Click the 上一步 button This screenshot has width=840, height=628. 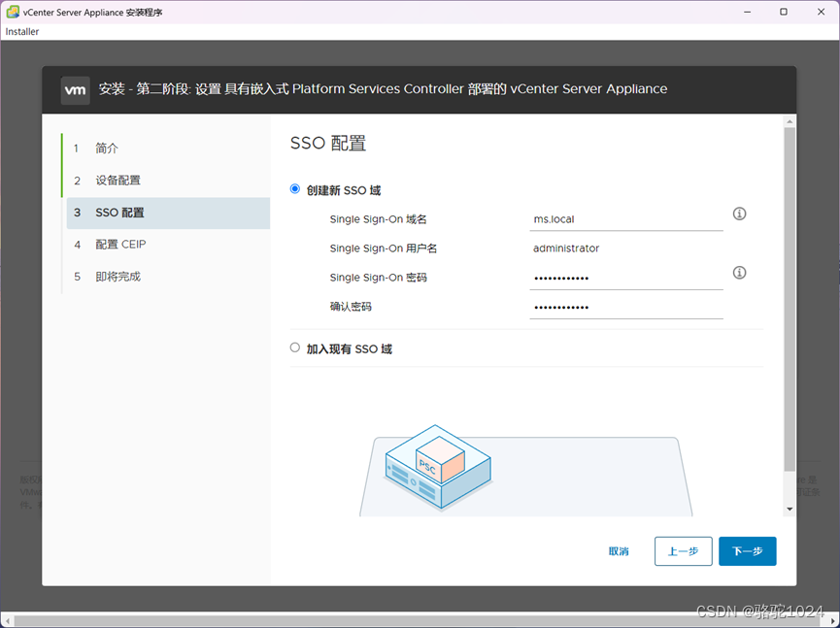tap(683, 551)
